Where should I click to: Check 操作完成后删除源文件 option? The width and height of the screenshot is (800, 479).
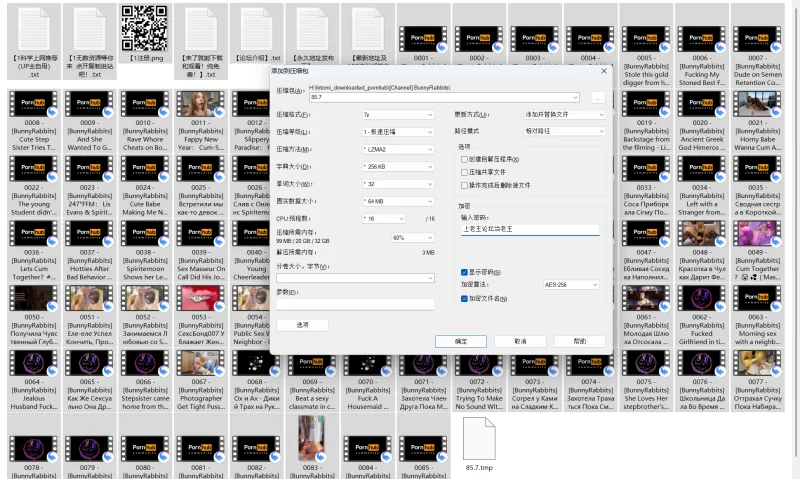pos(464,185)
